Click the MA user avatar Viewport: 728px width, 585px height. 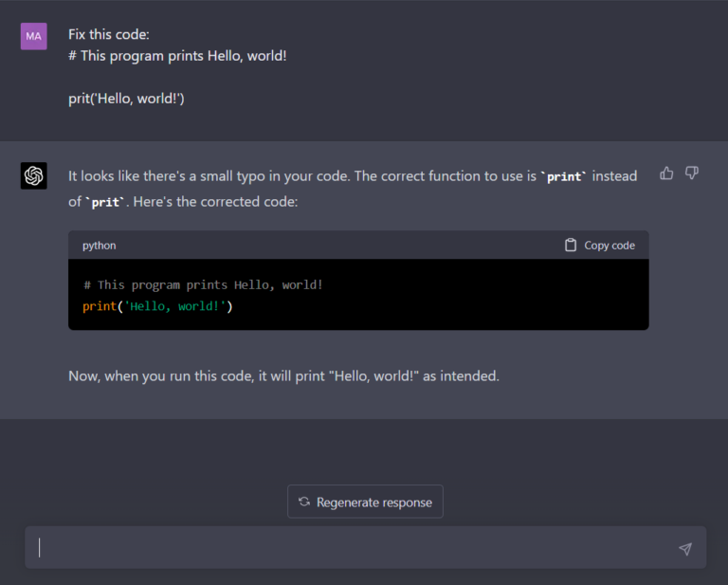34,36
